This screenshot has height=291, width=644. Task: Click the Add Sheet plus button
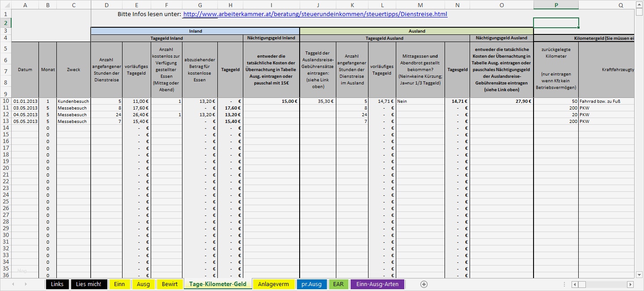pos(424,284)
